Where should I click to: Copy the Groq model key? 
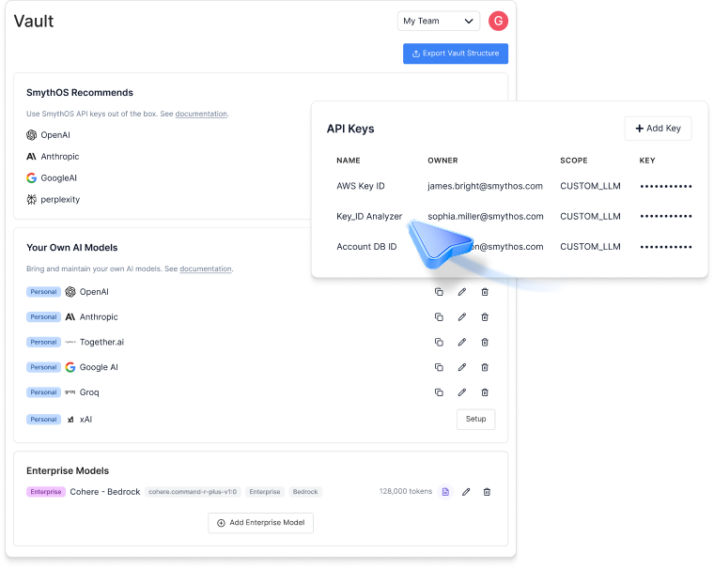439,392
